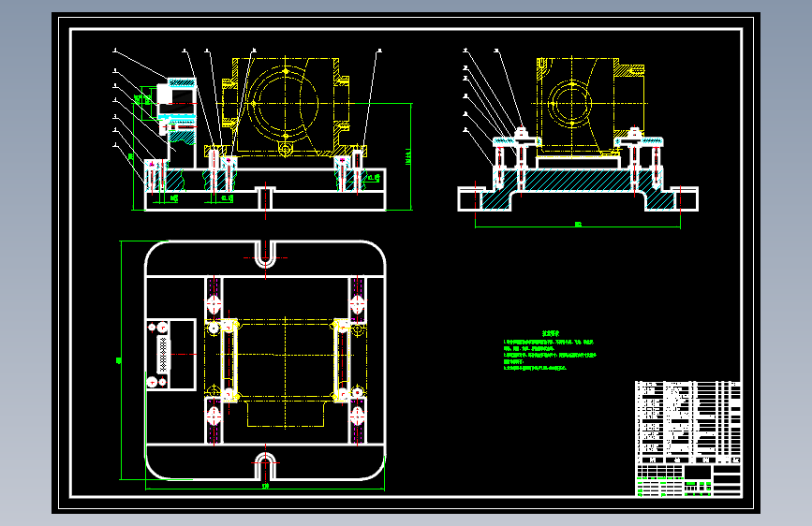The image size is (812, 526).
Task: Click the title block at drawing's bottom-right corner
Action: tap(687, 480)
